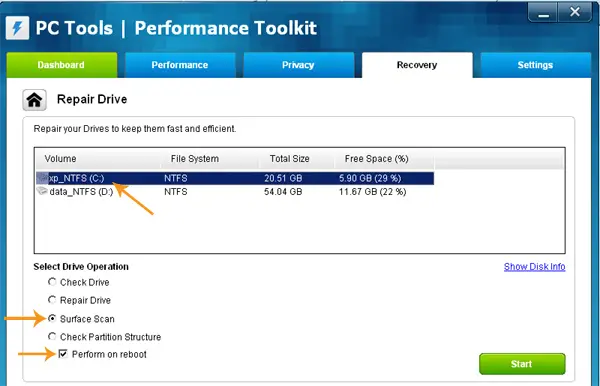Choose Check Partition Structure radio option
This screenshot has height=386, width=600.
pyautogui.click(x=52, y=336)
